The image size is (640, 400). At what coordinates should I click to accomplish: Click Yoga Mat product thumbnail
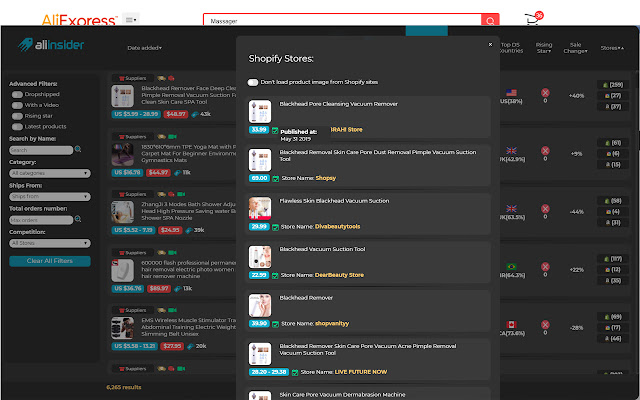[x=122, y=154]
